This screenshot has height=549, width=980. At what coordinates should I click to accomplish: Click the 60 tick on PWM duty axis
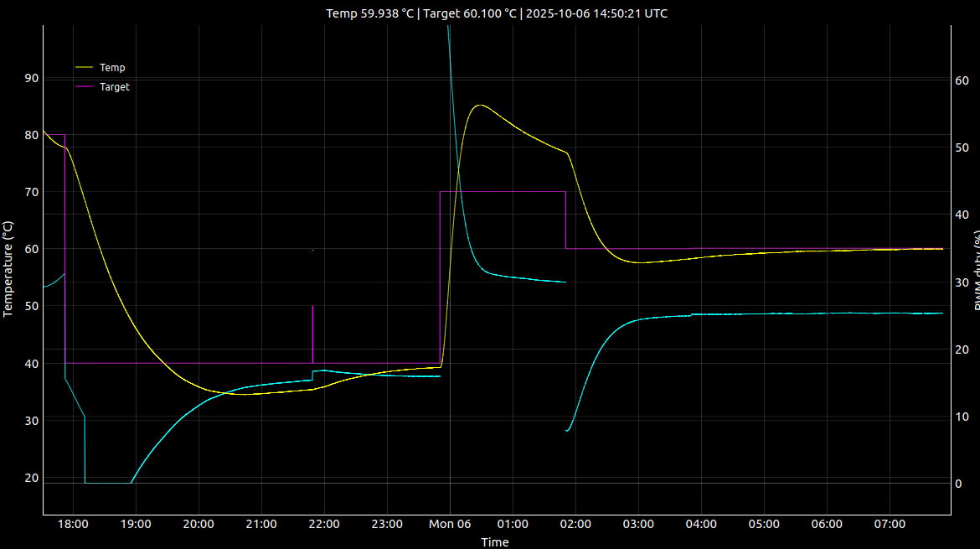(962, 80)
